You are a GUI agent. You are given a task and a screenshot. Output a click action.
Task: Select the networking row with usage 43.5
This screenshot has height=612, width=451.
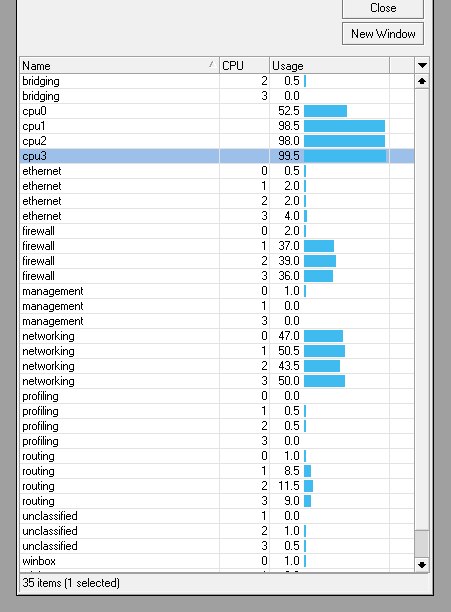pos(217,366)
